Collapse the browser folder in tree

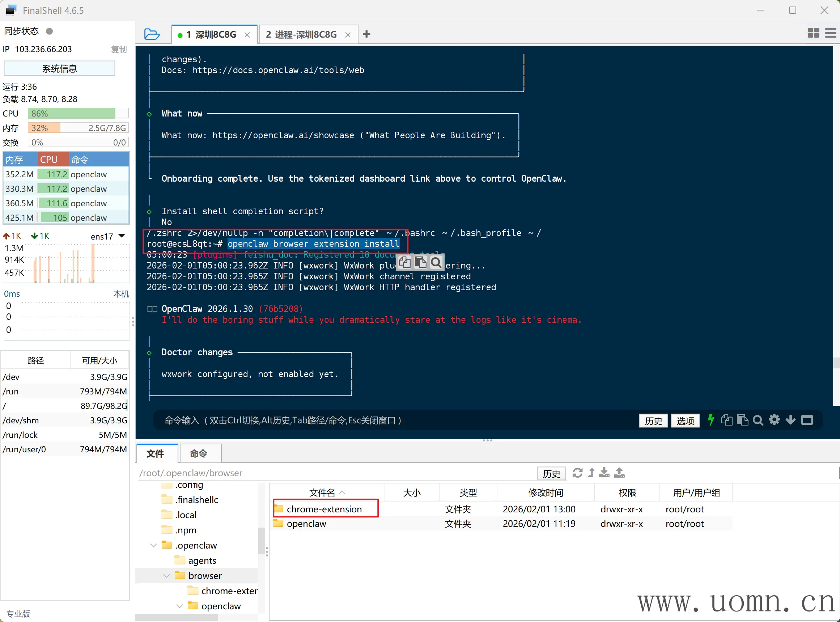167,576
